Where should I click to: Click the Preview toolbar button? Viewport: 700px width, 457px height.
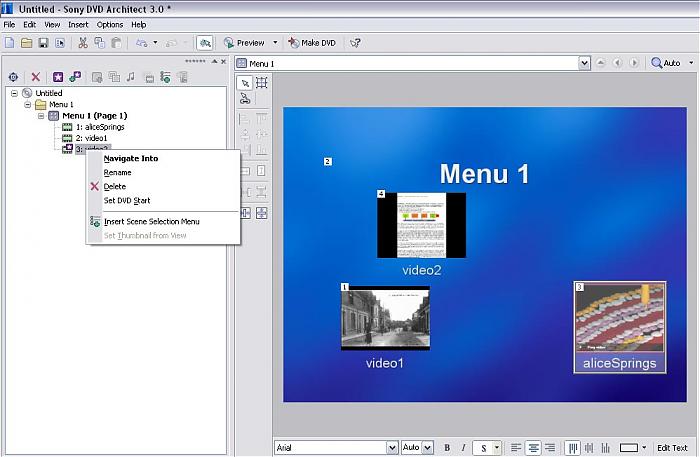[x=244, y=43]
